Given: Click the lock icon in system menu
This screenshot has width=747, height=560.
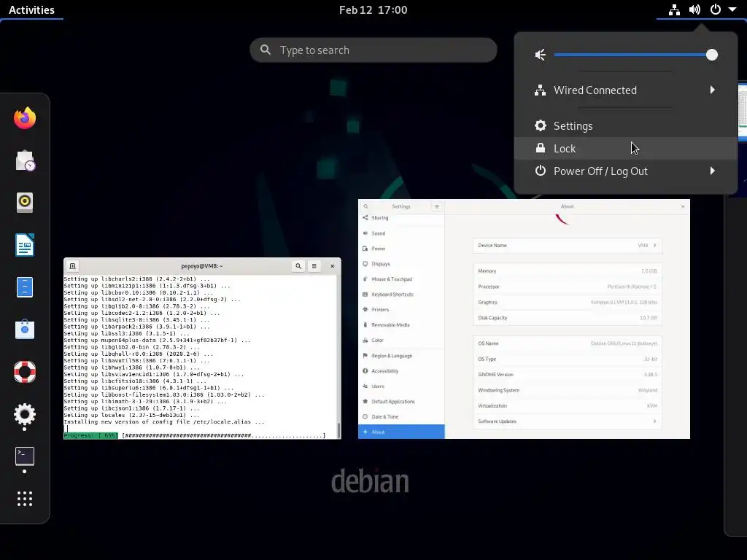Looking at the screenshot, I should [541, 148].
